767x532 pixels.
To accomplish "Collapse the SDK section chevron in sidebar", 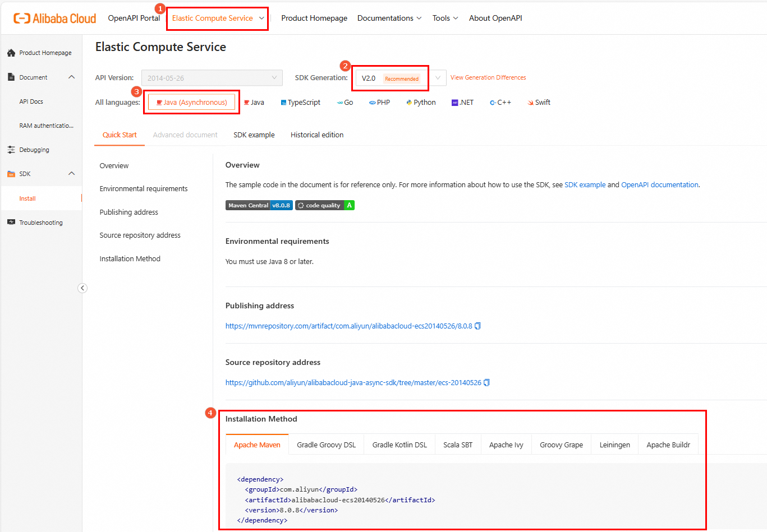I will 71,174.
